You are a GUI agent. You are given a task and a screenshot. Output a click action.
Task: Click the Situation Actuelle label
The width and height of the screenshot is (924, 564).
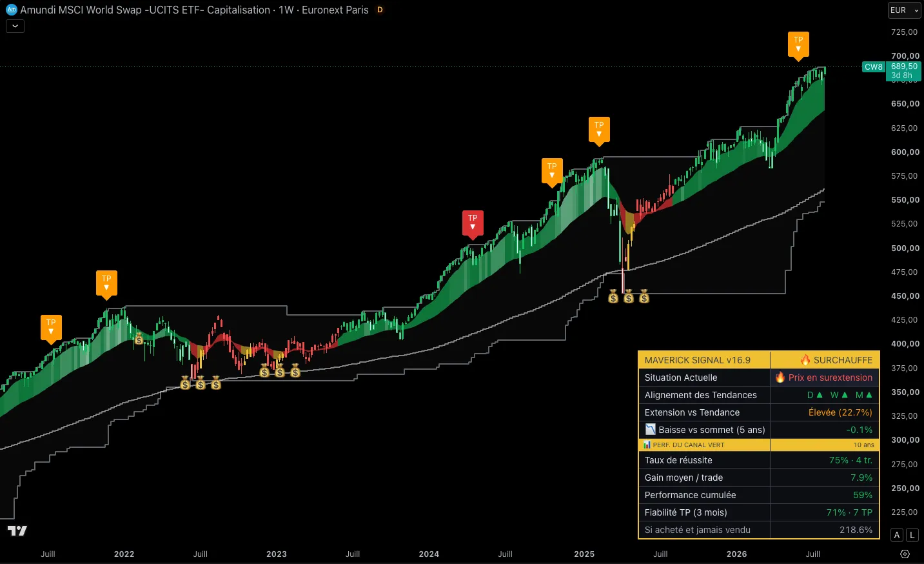[x=681, y=378]
